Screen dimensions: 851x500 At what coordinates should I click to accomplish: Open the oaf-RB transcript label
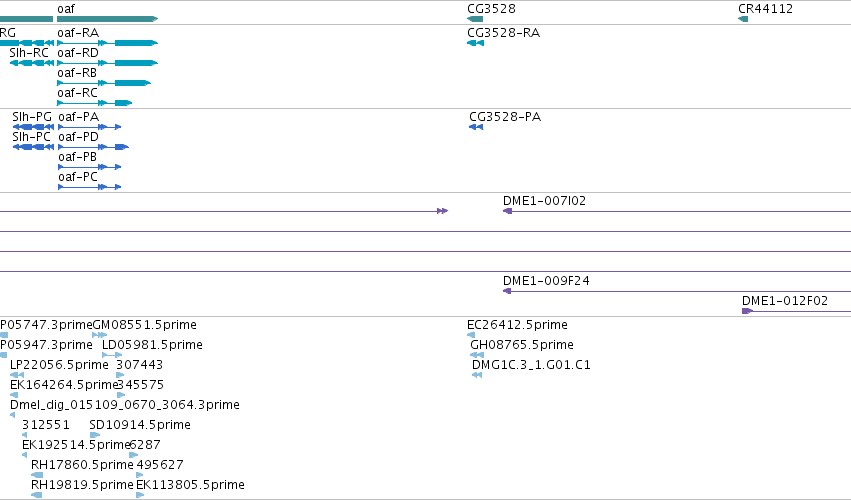[x=77, y=73]
